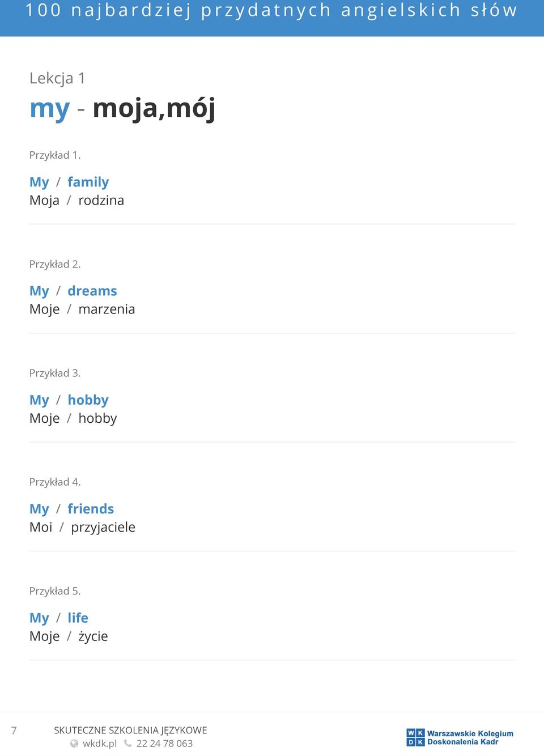Select the Lekcja 1 heading
The height and width of the screenshot is (756, 544).
(57, 78)
